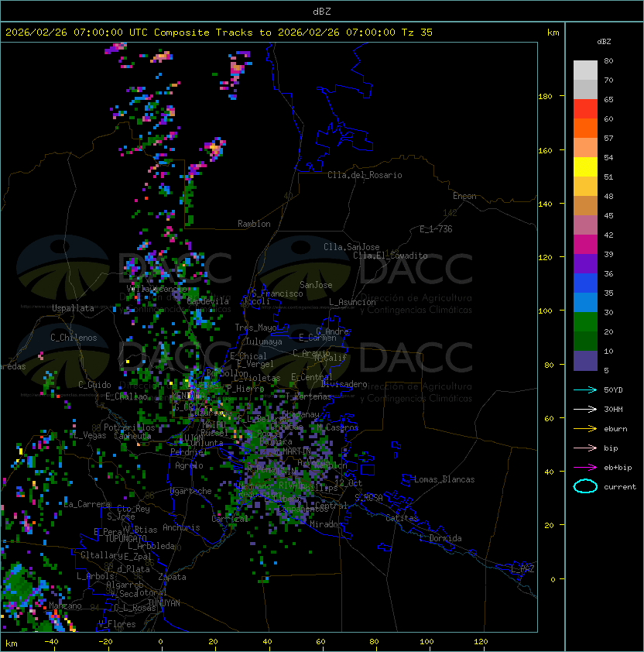Click the Anchoris map label
This screenshot has height=652, width=644.
[x=181, y=527]
